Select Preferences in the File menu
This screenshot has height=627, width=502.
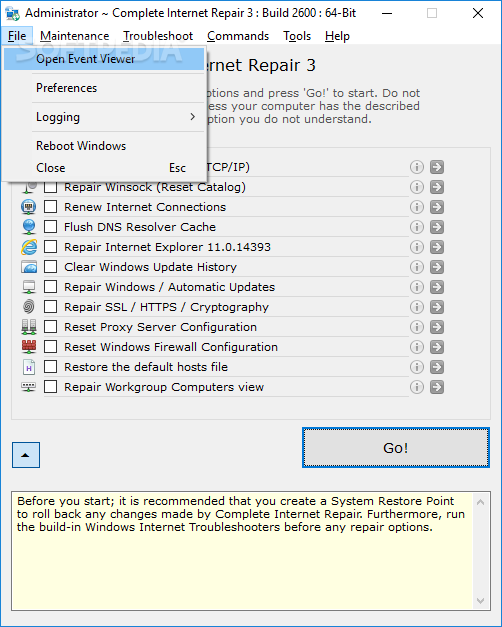point(104,88)
